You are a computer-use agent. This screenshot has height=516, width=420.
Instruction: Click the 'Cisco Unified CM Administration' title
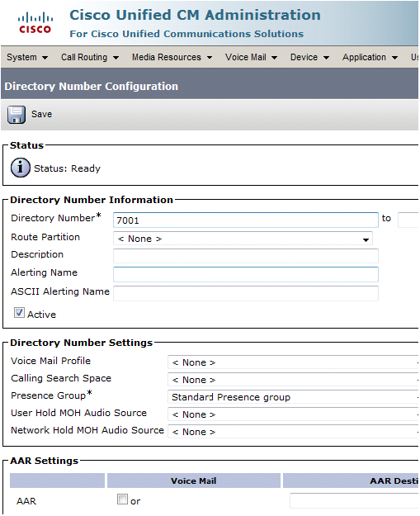[x=195, y=15]
